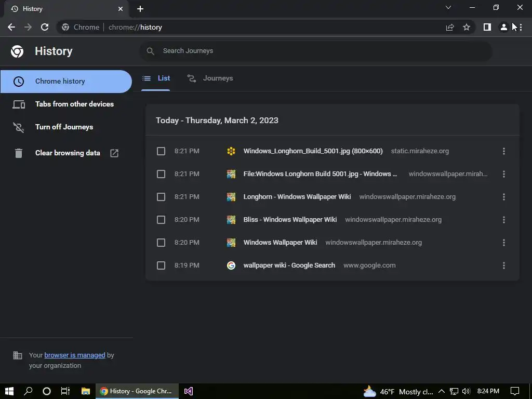
Task: Open the tab search chevron
Action: coord(448,7)
